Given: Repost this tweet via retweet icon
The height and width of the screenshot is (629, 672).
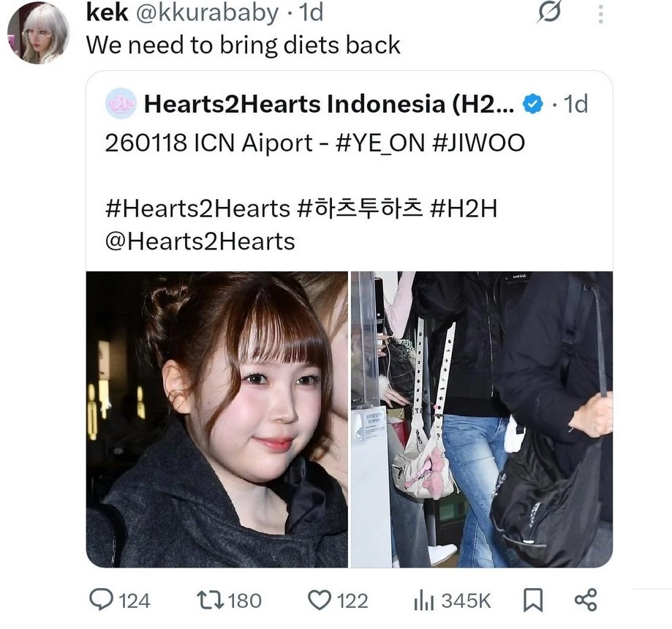Looking at the screenshot, I should tap(210, 600).
